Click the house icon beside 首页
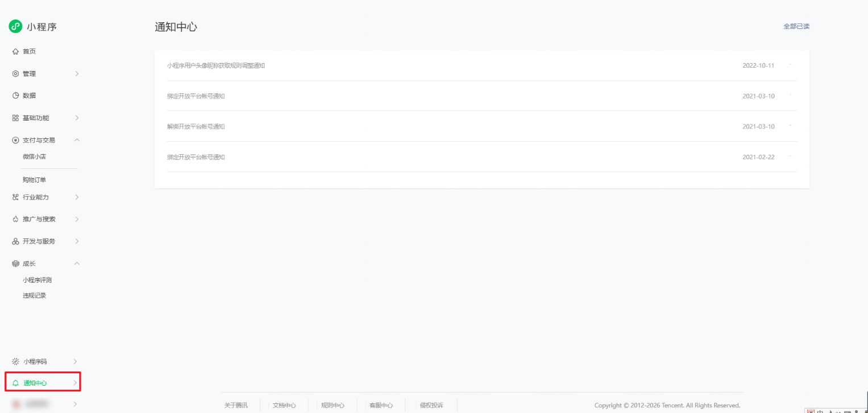 pos(15,52)
